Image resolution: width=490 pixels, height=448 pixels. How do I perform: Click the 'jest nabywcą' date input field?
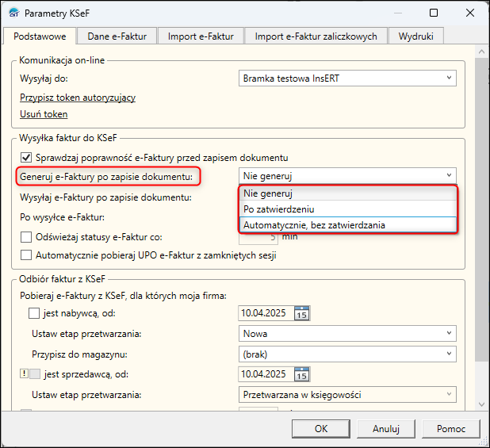coord(266,314)
